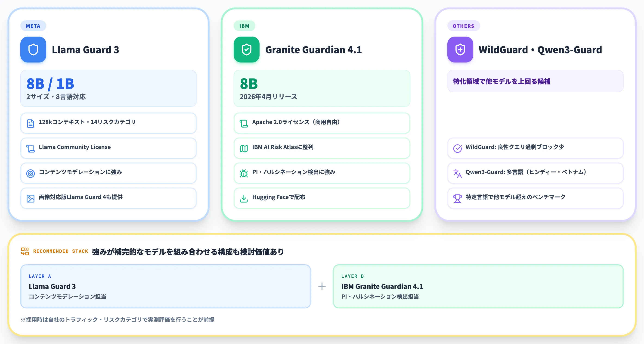Viewport: 644px width, 344px height.
Task: Click the document icon next to 128kコンテキスト
Action: pos(31,123)
